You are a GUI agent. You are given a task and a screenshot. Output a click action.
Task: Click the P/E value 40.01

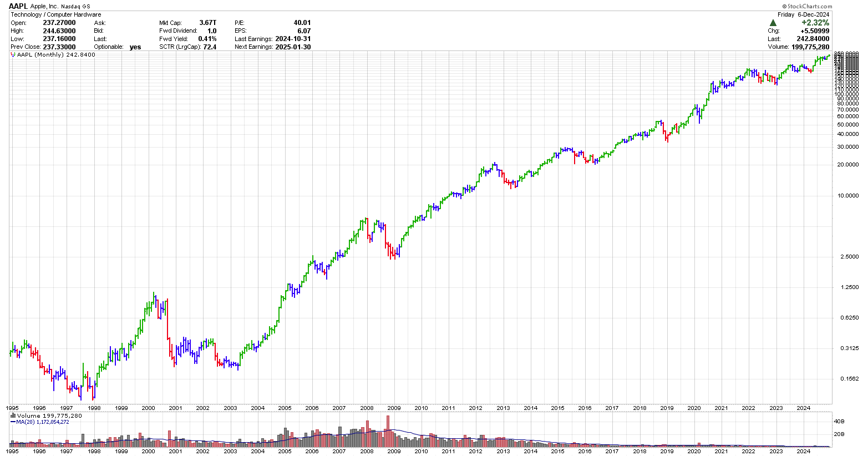302,23
